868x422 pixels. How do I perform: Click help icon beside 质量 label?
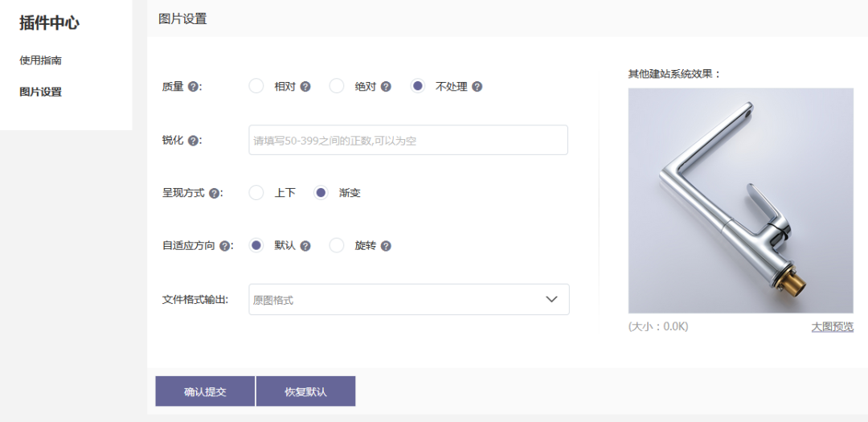pos(193,87)
